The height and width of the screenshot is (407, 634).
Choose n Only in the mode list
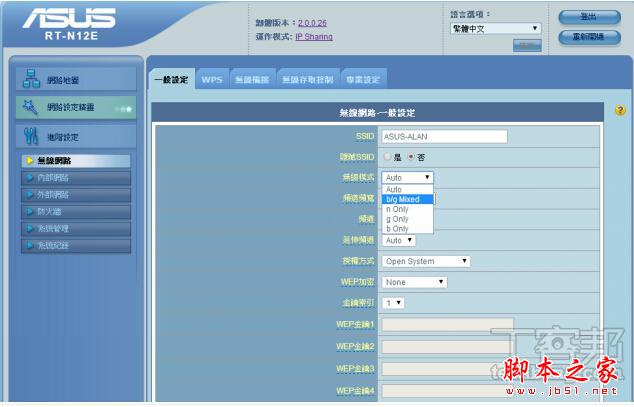tap(408, 209)
